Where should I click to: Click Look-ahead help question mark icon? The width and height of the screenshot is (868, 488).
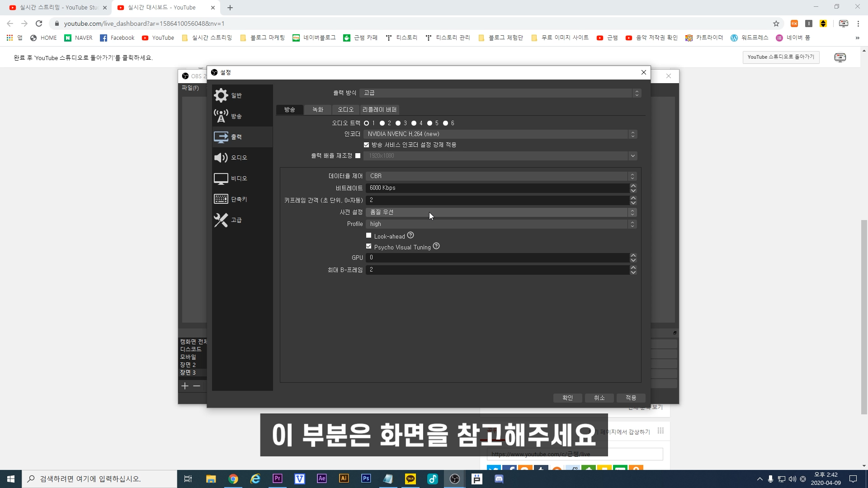pos(410,235)
